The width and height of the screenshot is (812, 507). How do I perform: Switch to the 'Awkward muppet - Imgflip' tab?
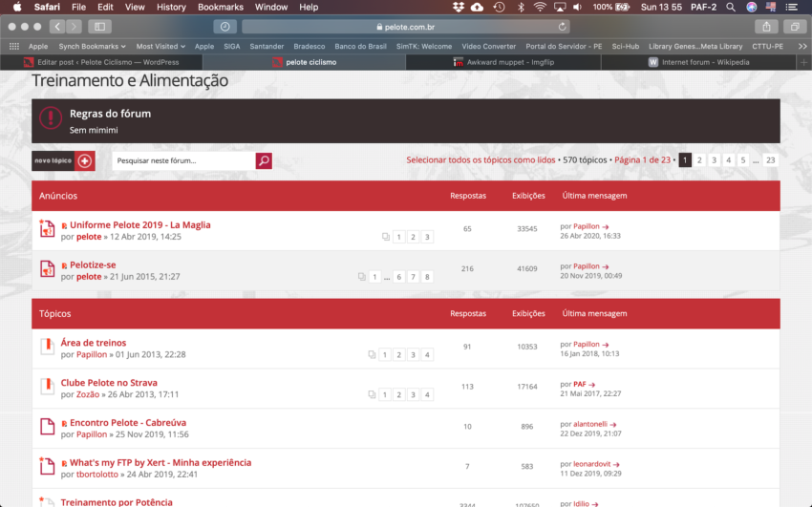coord(502,62)
